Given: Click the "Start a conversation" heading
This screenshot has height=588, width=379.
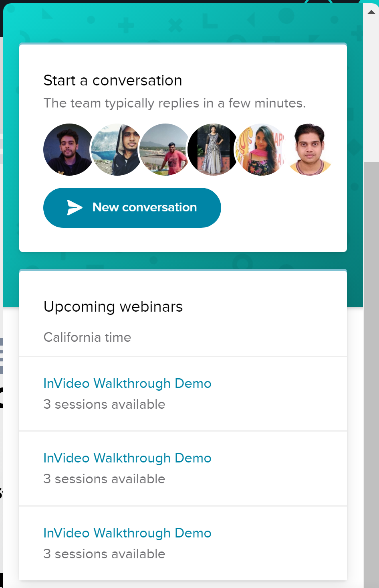Looking at the screenshot, I should (113, 81).
